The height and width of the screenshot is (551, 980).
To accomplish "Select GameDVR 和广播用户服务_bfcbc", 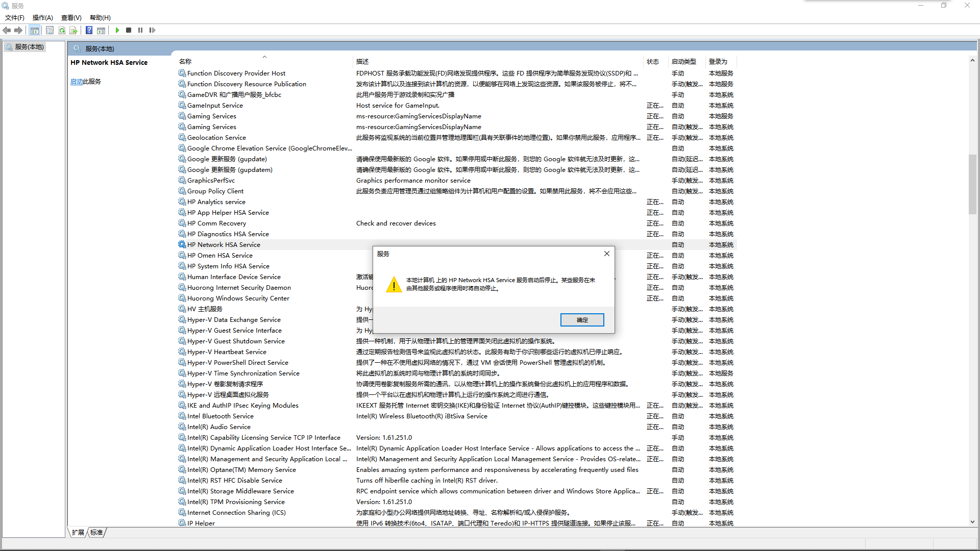I will [456, 94].
